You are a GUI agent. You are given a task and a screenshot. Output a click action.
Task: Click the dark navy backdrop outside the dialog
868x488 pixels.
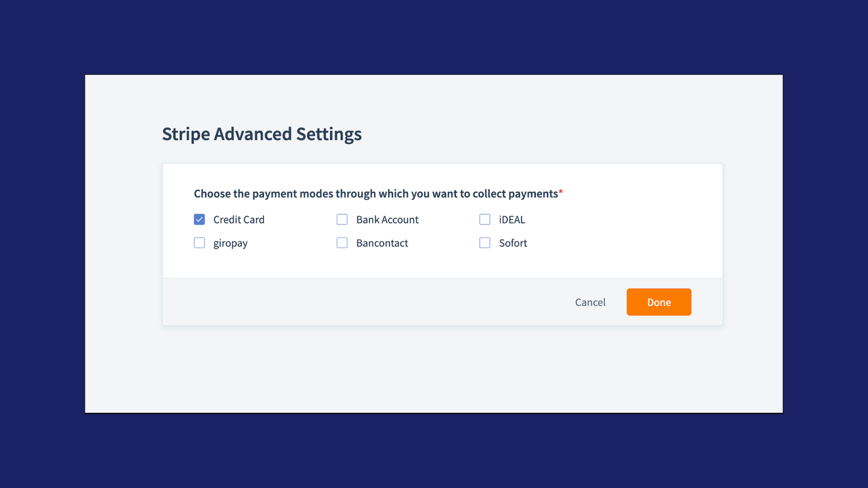coord(434,36)
